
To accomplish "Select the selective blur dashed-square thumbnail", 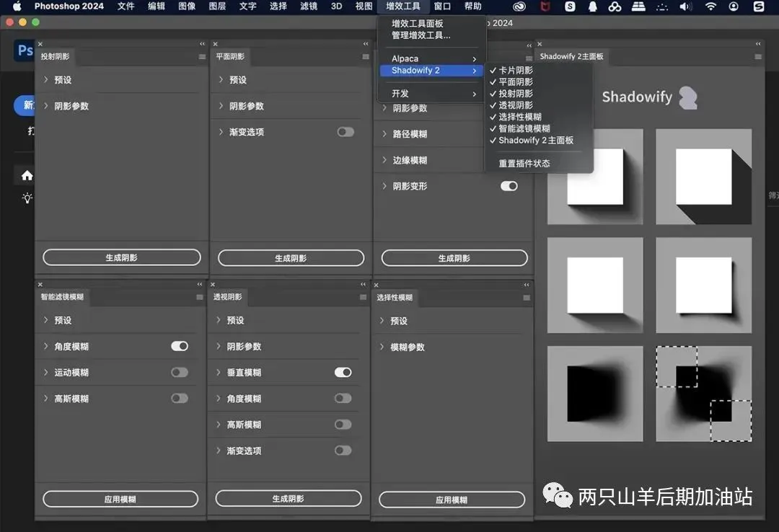I will pos(703,394).
